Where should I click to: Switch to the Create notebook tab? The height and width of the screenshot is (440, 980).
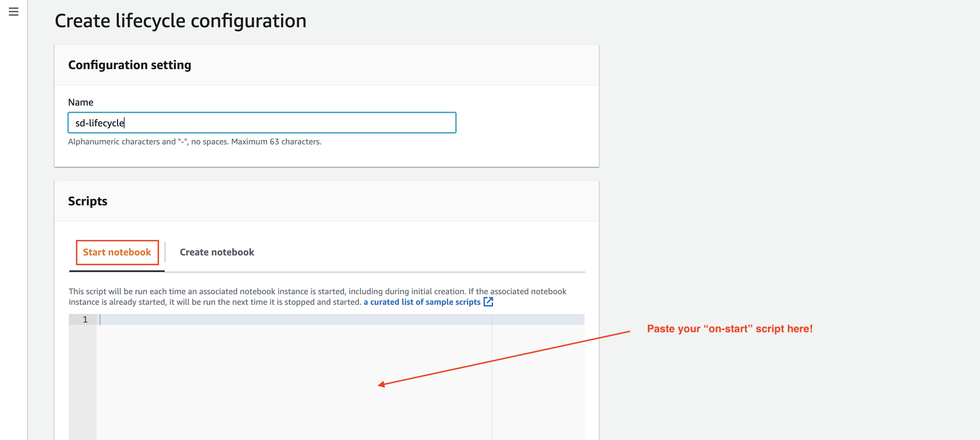[217, 252]
